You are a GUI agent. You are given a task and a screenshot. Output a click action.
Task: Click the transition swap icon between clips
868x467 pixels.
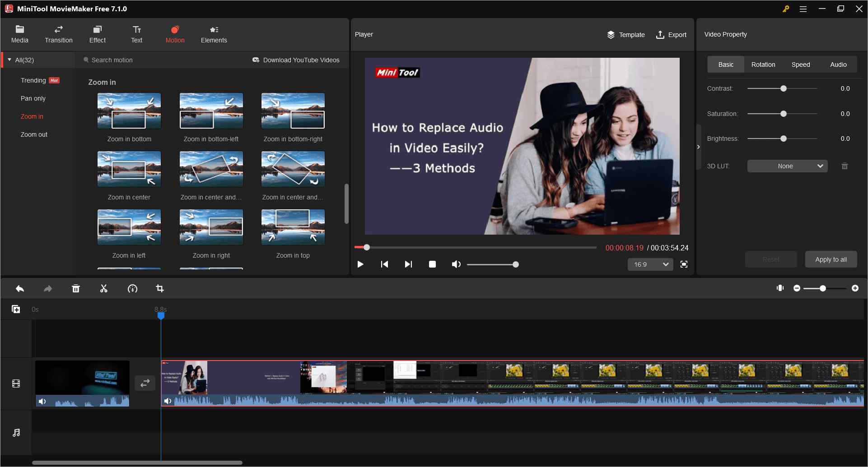click(x=145, y=383)
